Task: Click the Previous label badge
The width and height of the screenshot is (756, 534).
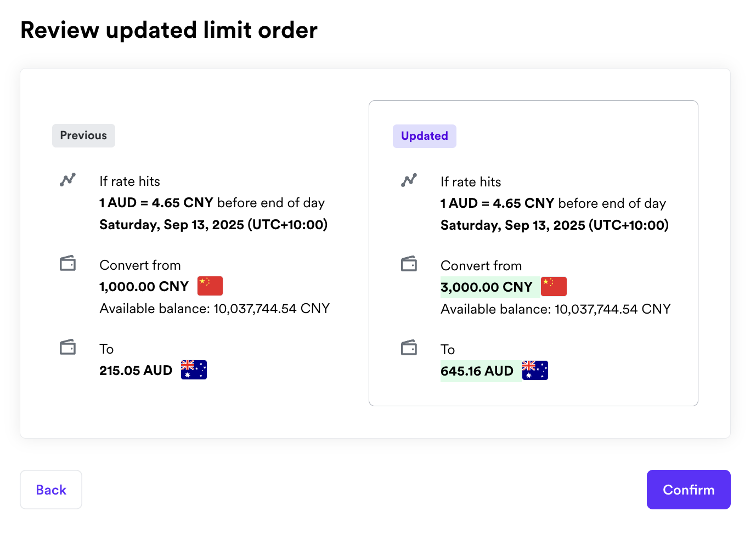Action: tap(83, 135)
